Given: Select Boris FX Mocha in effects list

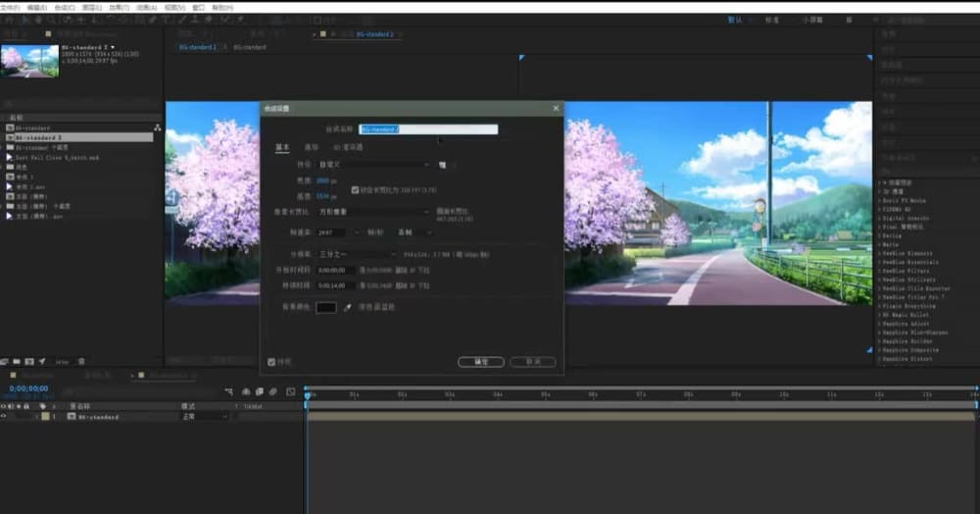Looking at the screenshot, I should pyautogui.click(x=904, y=201).
